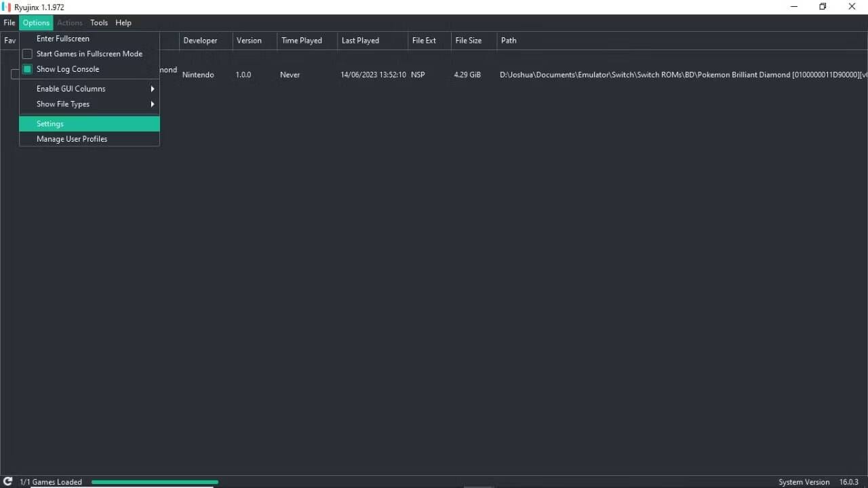The height and width of the screenshot is (488, 868).
Task: Expand the Show File Types submenu
Action: pyautogui.click(x=90, y=104)
